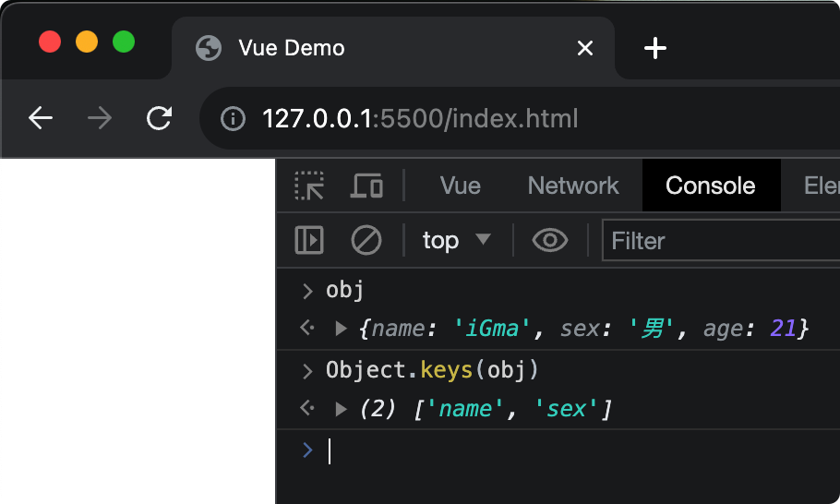The width and height of the screenshot is (840, 504).
Task: Show the console sidebar panel
Action: point(309,241)
